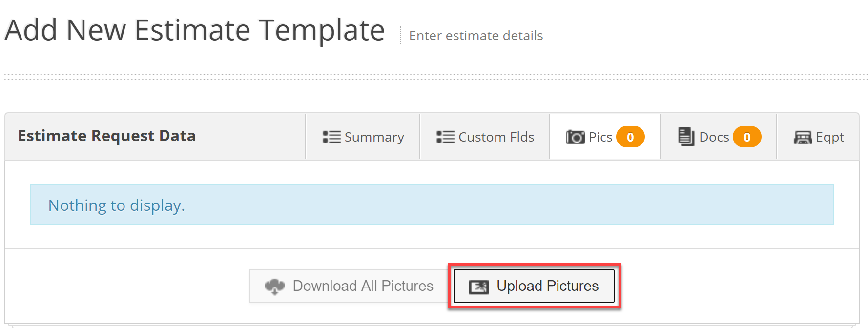
Task: Click the Download All Pictures button
Action: tap(349, 286)
